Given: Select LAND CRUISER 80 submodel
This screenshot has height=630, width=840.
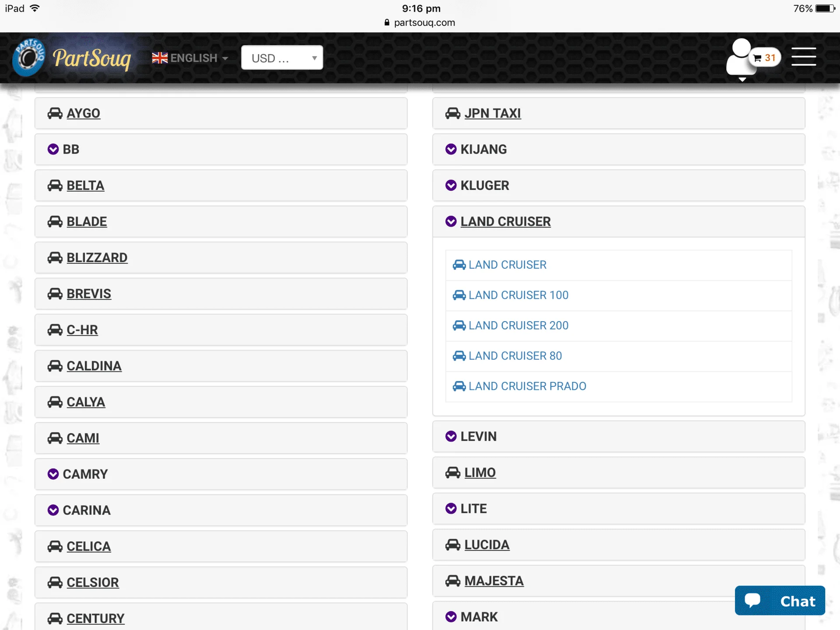Looking at the screenshot, I should (515, 356).
